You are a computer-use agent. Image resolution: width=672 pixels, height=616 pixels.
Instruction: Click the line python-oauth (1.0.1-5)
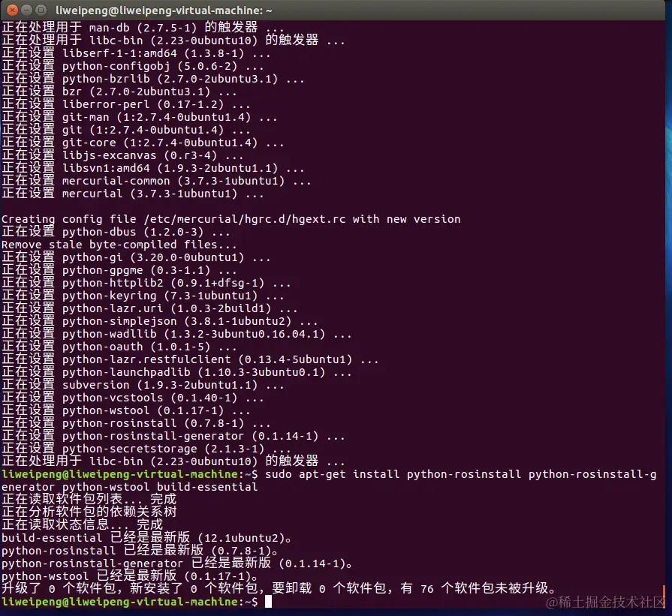tap(119, 347)
